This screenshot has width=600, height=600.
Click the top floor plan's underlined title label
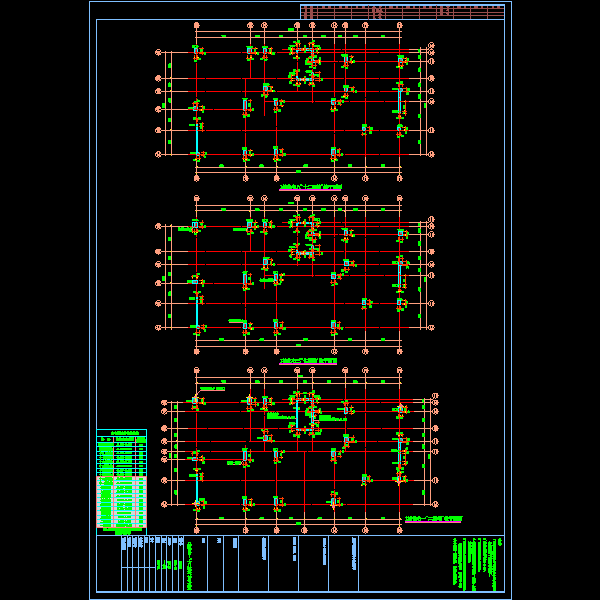(310, 187)
